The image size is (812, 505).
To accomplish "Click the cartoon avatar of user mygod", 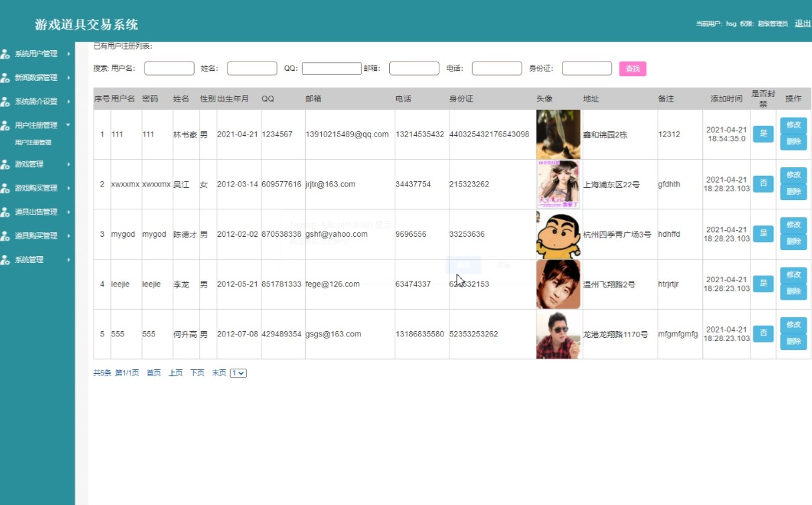I will point(558,234).
